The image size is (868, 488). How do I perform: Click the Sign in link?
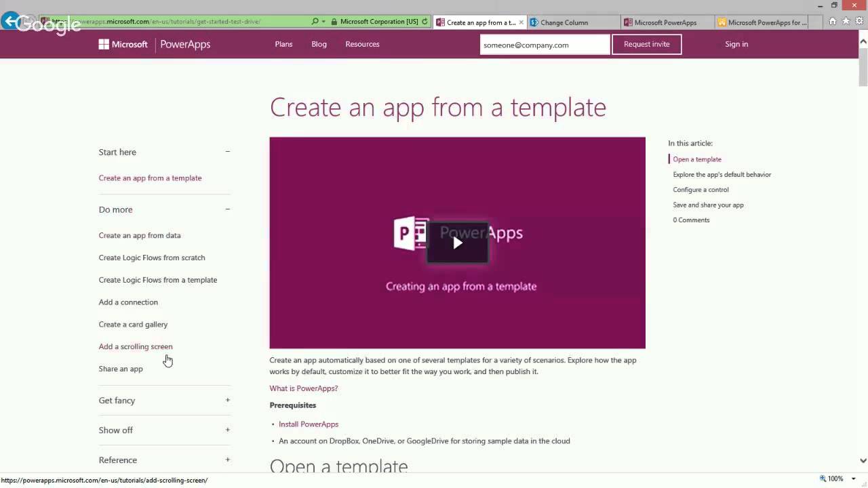[736, 44]
